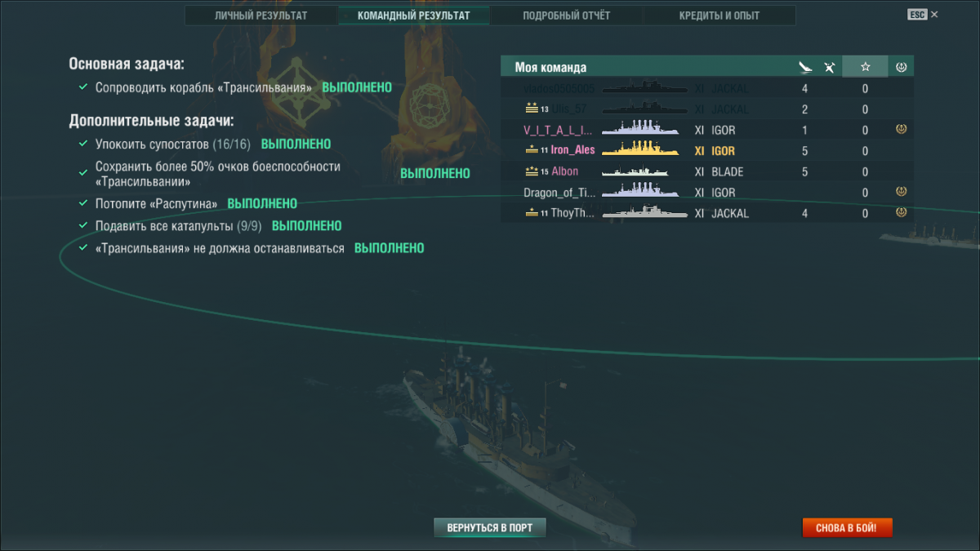Click Основная задача heading
The image size is (980, 551).
(127, 64)
